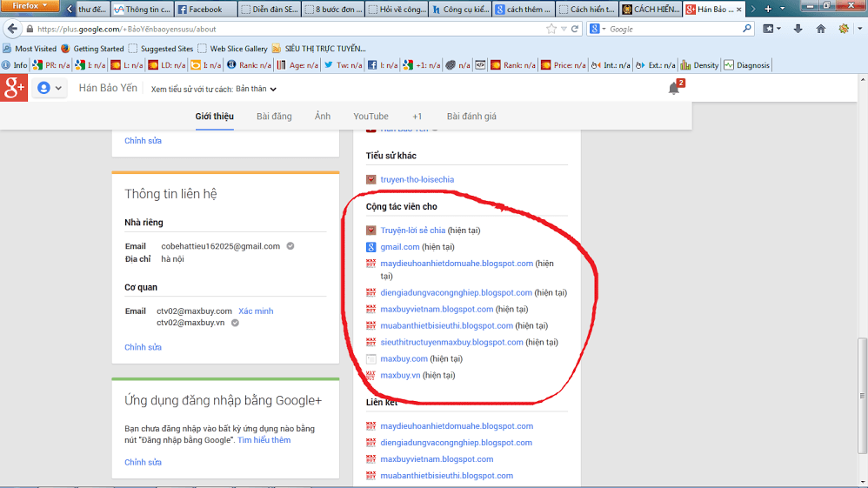
Task: Click the Tìm hiểu thêm link
Action: click(264, 440)
